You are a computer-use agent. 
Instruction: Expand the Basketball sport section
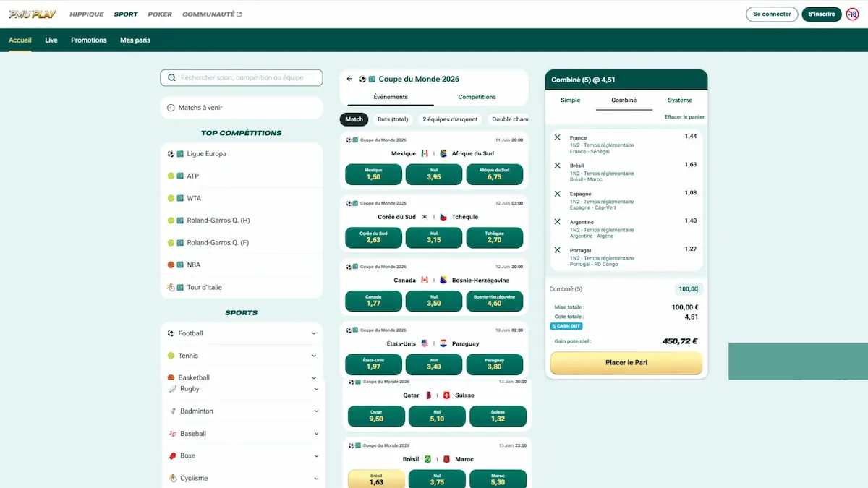pyautogui.click(x=314, y=377)
